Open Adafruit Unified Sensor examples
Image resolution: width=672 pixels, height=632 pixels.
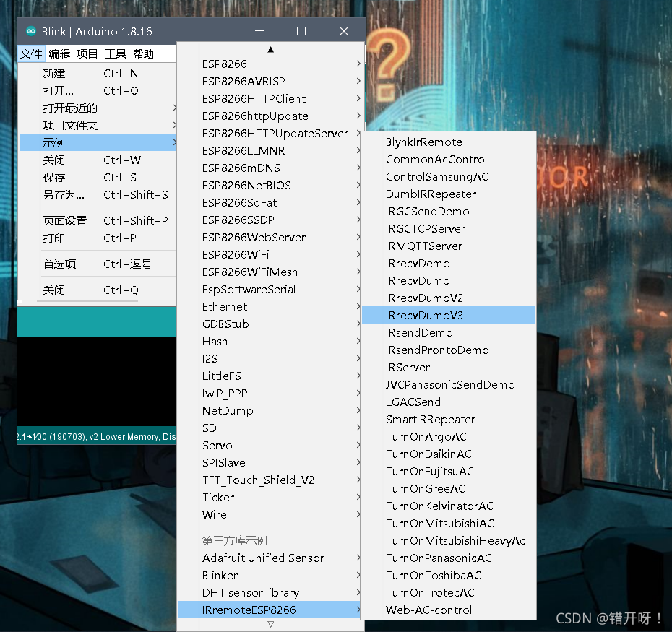[270, 558]
